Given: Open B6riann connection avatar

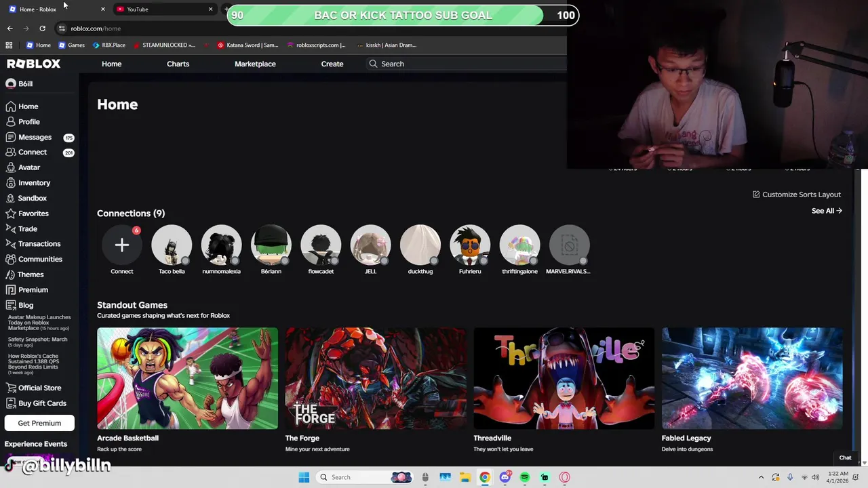Looking at the screenshot, I should click(x=271, y=245).
